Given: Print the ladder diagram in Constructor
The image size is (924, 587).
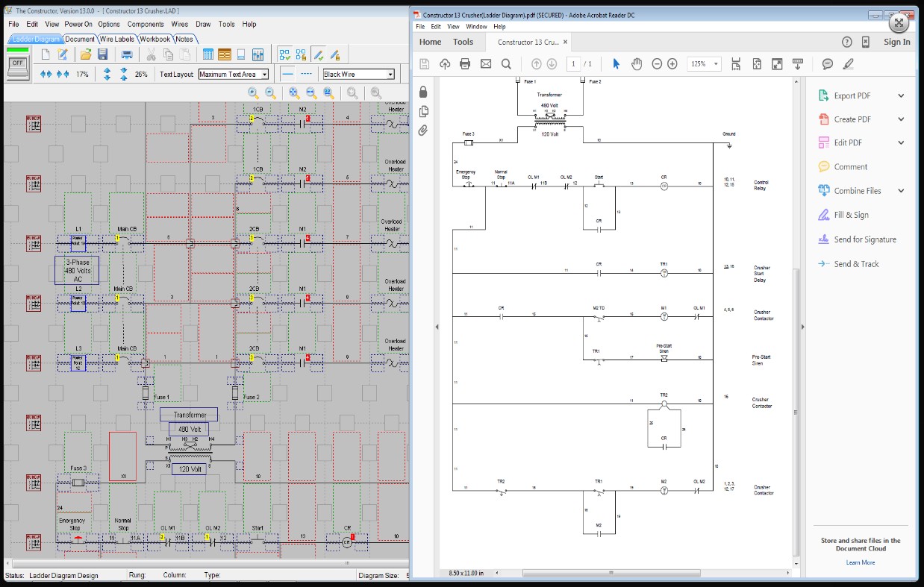Looking at the screenshot, I should point(127,54).
